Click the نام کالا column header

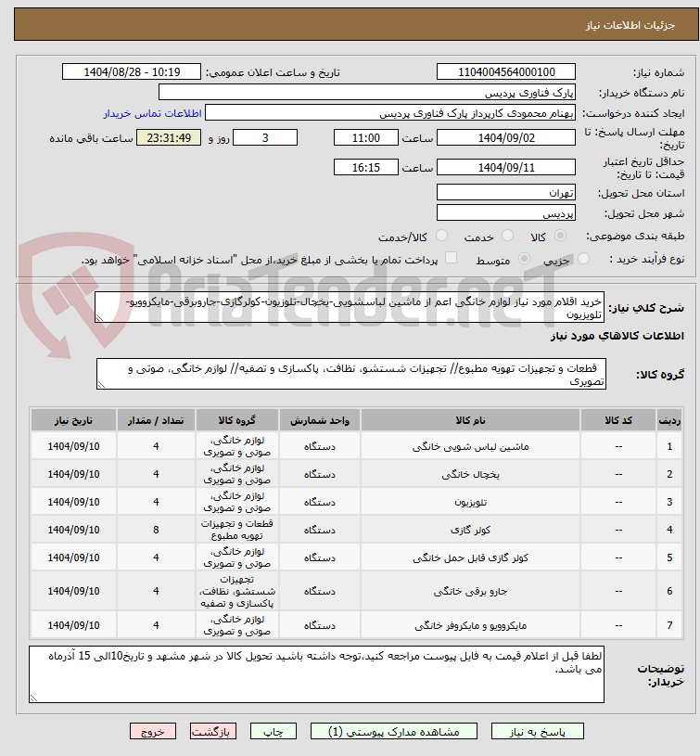point(470,420)
